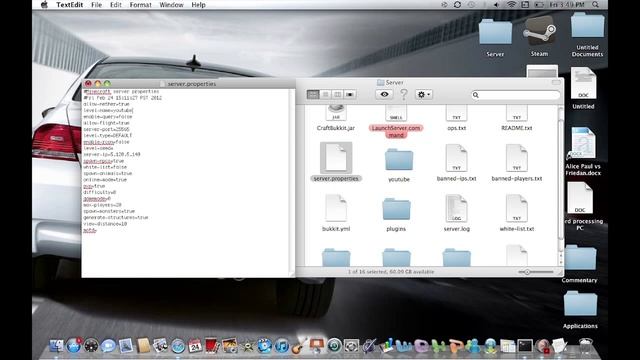Select the Untitled Documents desktop folder

pyautogui.click(x=587, y=35)
